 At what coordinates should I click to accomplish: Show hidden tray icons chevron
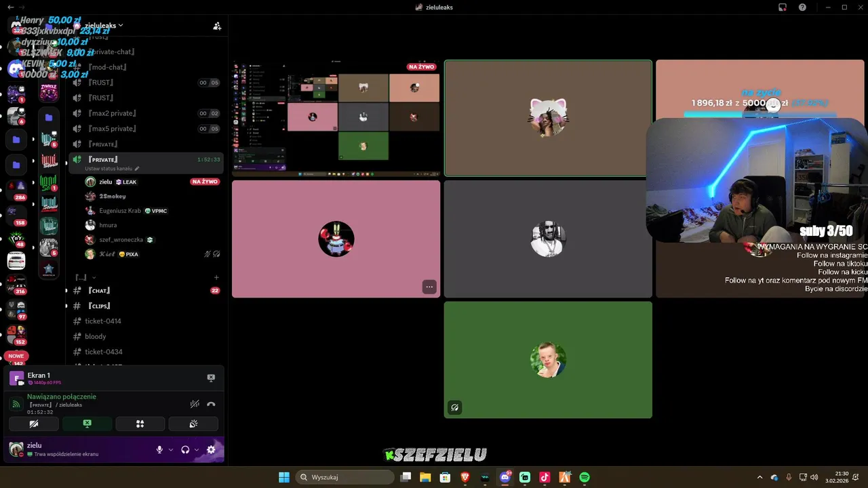pyautogui.click(x=759, y=477)
